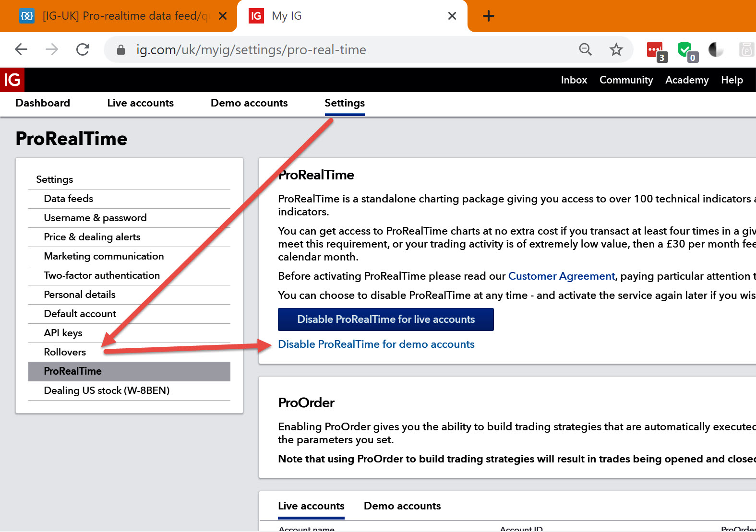The height and width of the screenshot is (532, 756).
Task: Open the Customer Agreement link
Action: (562, 276)
